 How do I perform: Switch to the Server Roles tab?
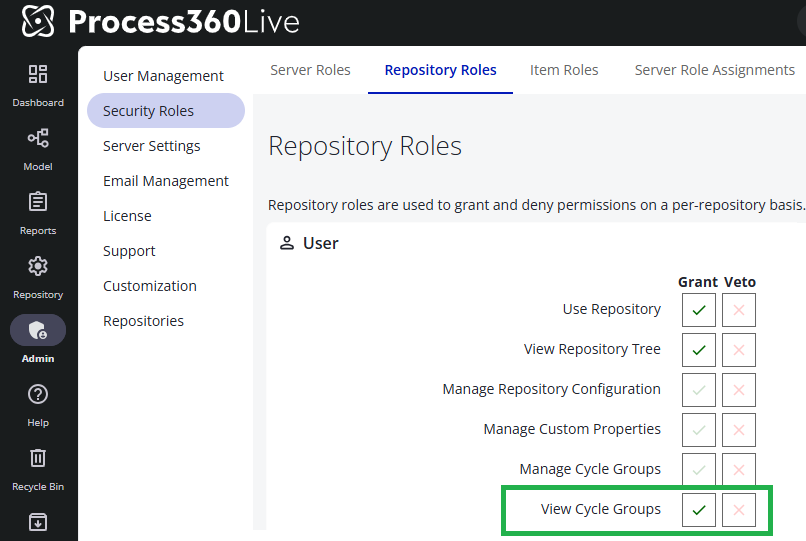pyautogui.click(x=310, y=70)
